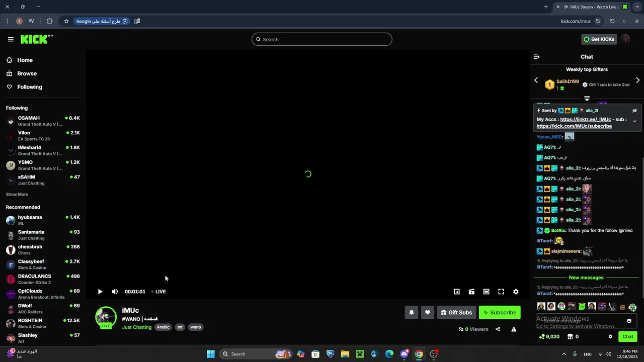644x362 pixels.
Task: Open YSMO channel
Action: click(x=43, y=165)
